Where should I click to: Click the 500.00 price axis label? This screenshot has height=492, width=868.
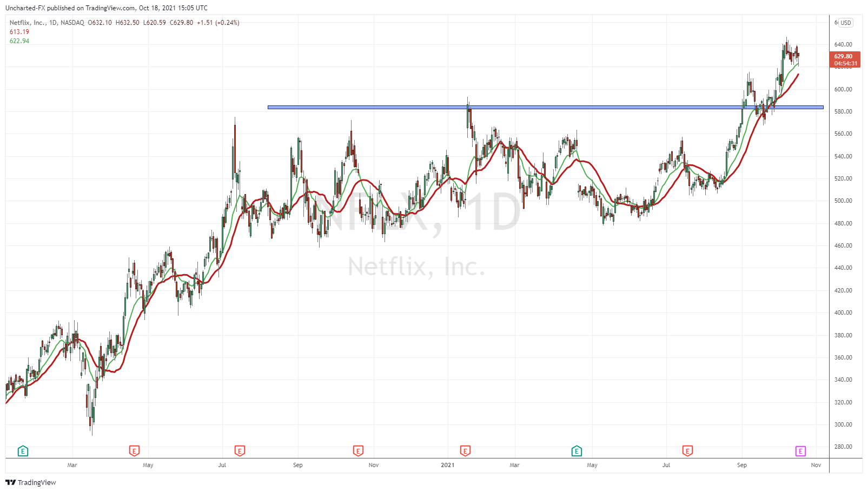tap(843, 201)
